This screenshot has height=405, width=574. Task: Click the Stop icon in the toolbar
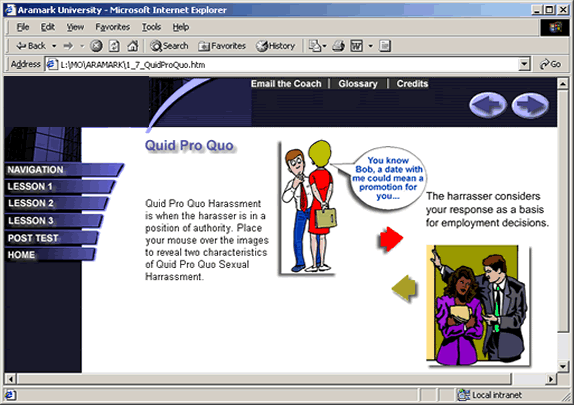click(96, 46)
